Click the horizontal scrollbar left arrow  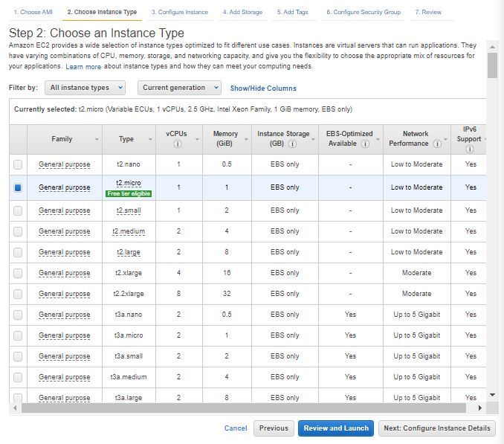coord(15,408)
